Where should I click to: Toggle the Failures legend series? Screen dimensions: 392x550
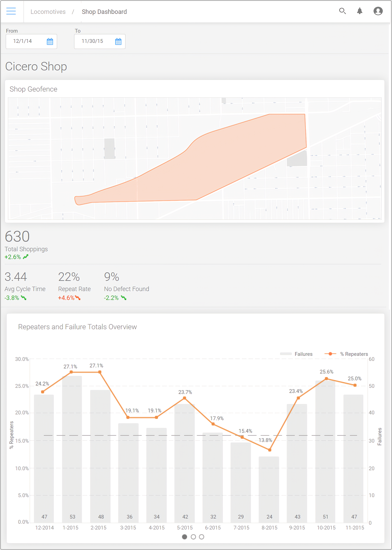(x=296, y=354)
